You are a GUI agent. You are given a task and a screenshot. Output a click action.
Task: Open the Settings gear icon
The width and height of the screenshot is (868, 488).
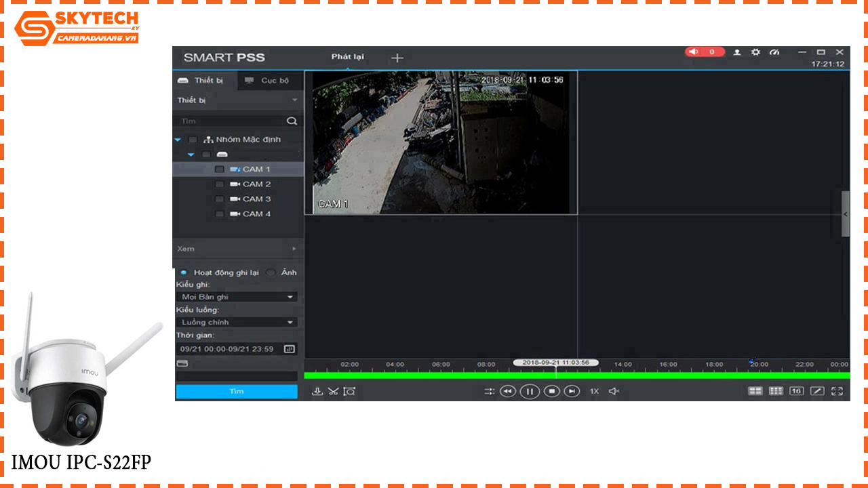(755, 52)
